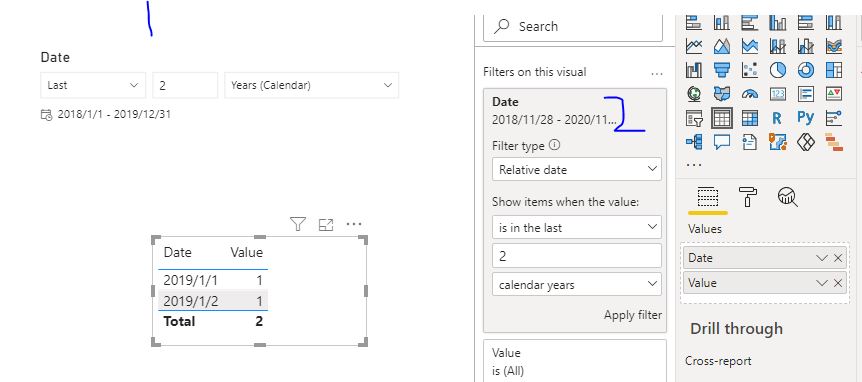This screenshot has height=382, width=862.
Task: Select the ArcGIS Maps visual
Action: pyautogui.click(x=778, y=142)
